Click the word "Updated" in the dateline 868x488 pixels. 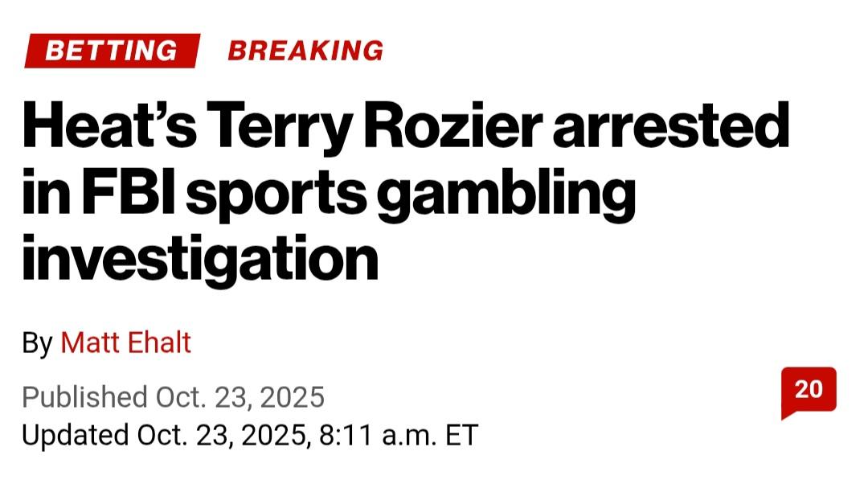tap(75, 435)
